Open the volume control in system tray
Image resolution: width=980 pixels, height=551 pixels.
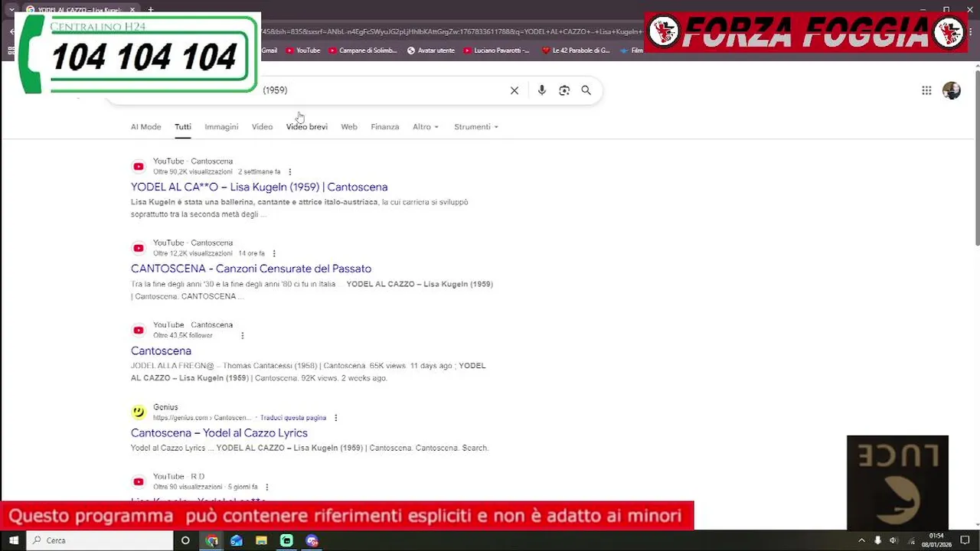tap(893, 540)
